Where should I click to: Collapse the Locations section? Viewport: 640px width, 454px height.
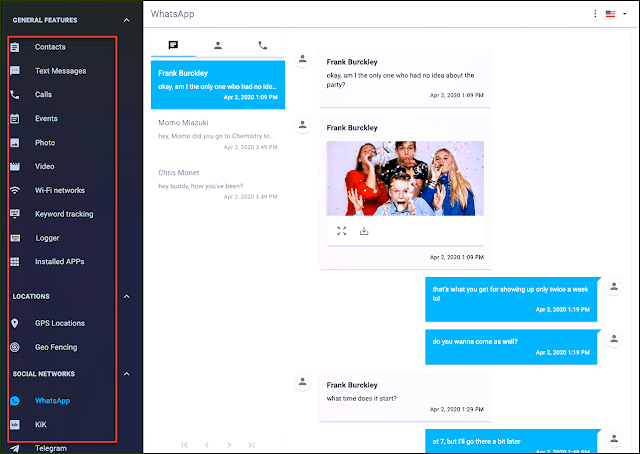[127, 296]
